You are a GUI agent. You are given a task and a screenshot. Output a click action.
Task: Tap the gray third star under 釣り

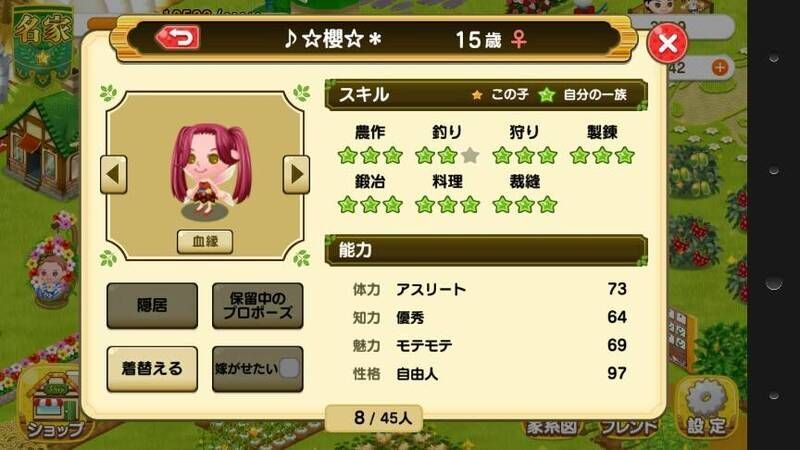pos(470,155)
